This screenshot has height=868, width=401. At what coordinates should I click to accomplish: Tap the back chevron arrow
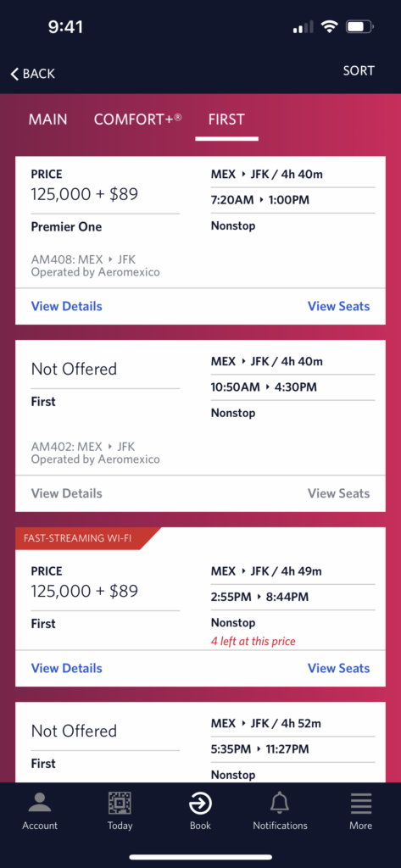14,74
